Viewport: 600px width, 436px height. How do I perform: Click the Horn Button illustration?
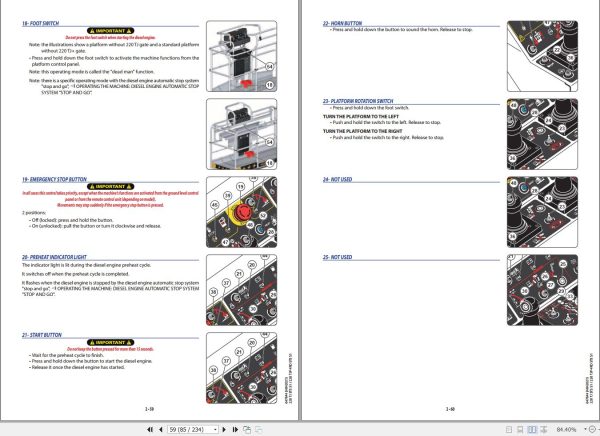point(542,56)
